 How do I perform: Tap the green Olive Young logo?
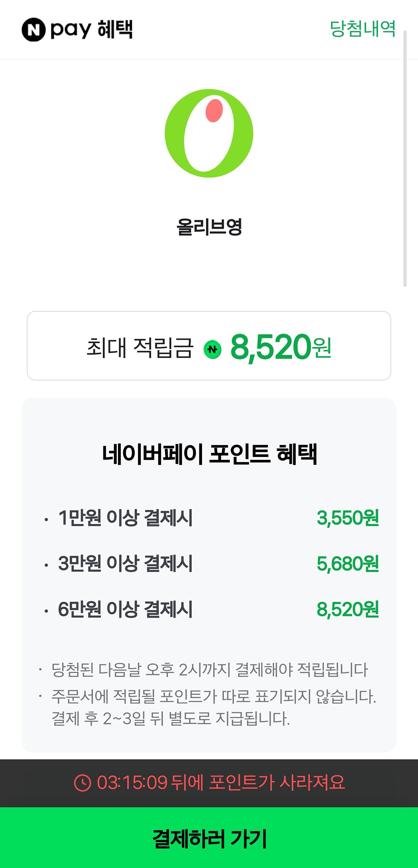pos(209,133)
